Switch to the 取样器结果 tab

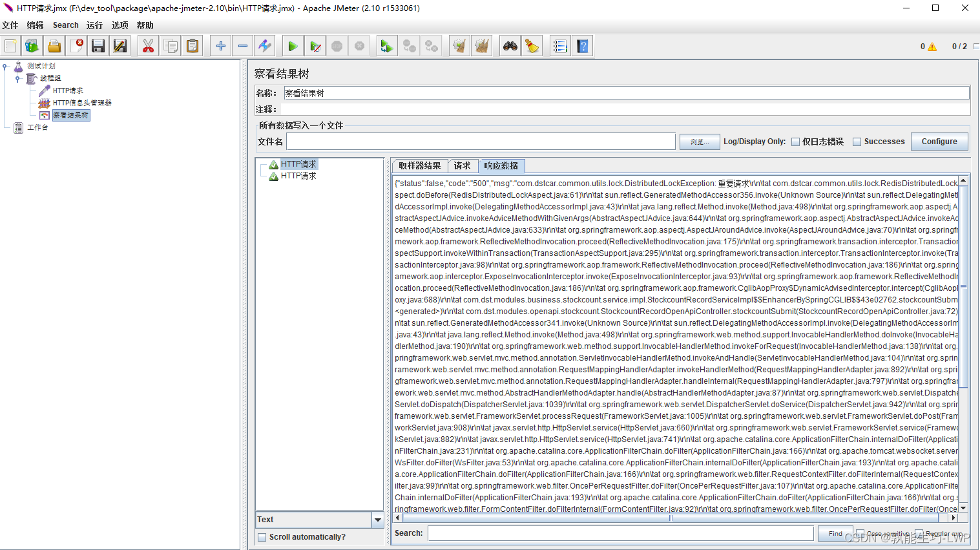pyautogui.click(x=419, y=166)
